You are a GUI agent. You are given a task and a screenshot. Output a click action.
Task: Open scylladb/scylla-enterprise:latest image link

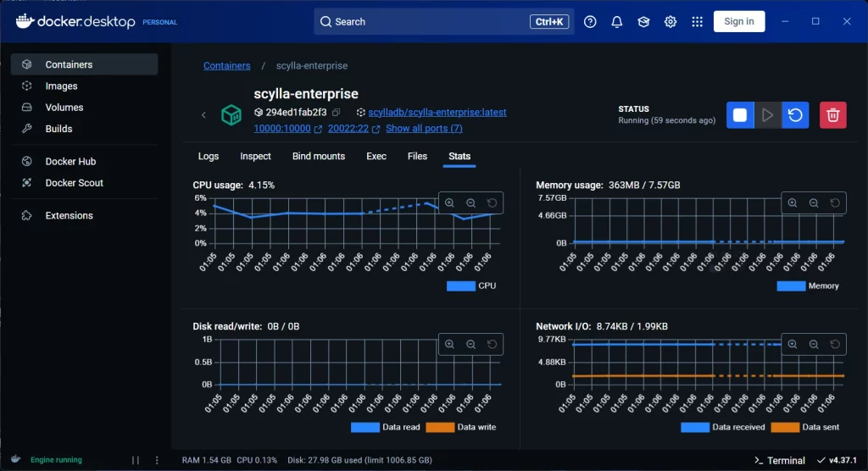pos(437,113)
